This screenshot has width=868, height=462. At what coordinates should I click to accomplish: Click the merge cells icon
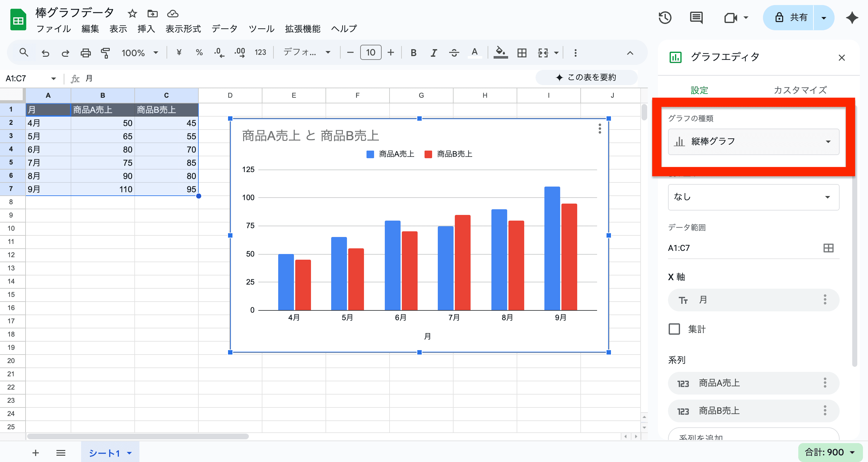(x=543, y=53)
